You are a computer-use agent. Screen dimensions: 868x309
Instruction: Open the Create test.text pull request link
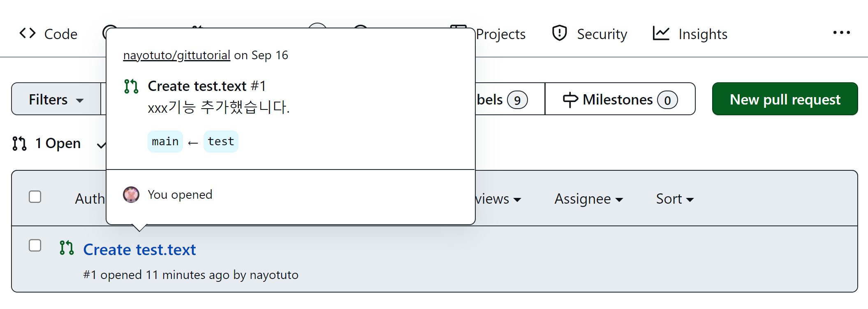139,250
